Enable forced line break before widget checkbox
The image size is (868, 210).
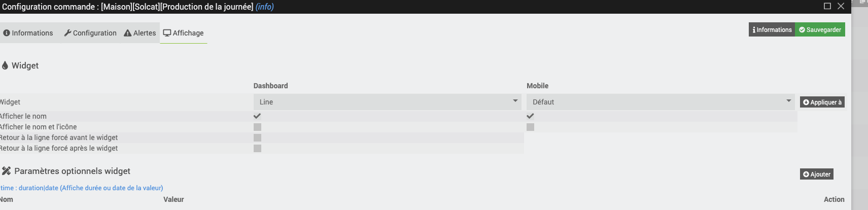[257, 137]
